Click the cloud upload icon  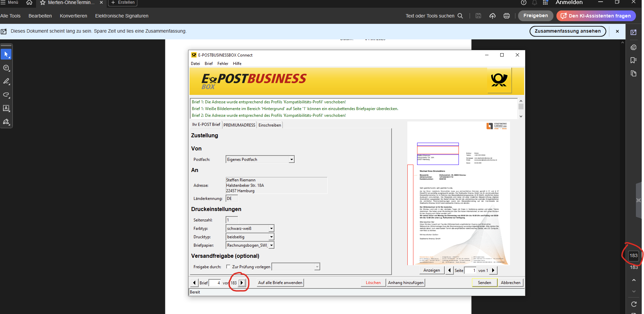492,16
